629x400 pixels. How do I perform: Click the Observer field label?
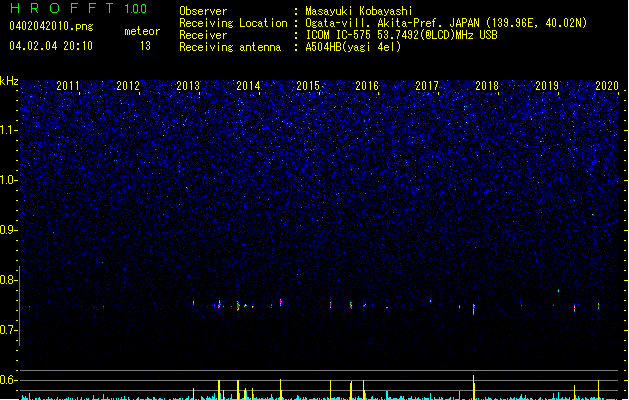(203, 11)
